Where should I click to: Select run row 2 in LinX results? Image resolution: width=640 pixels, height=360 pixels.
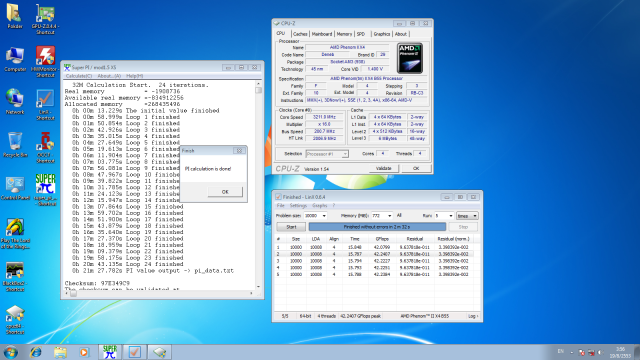(x=375, y=254)
